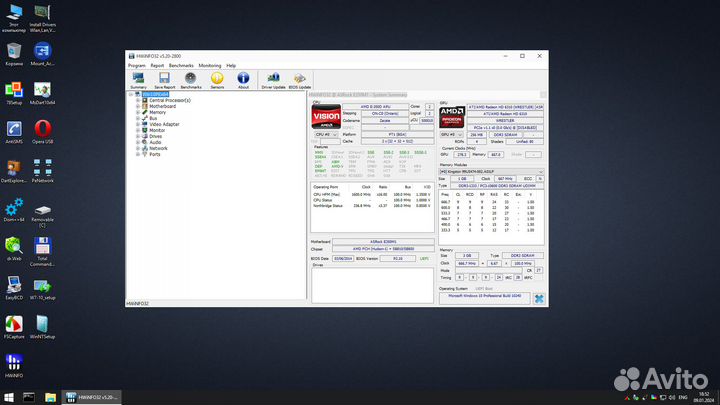The height and width of the screenshot is (405, 720).
Task: Open the WinNTSetup desktop icon
Action: click(42, 327)
